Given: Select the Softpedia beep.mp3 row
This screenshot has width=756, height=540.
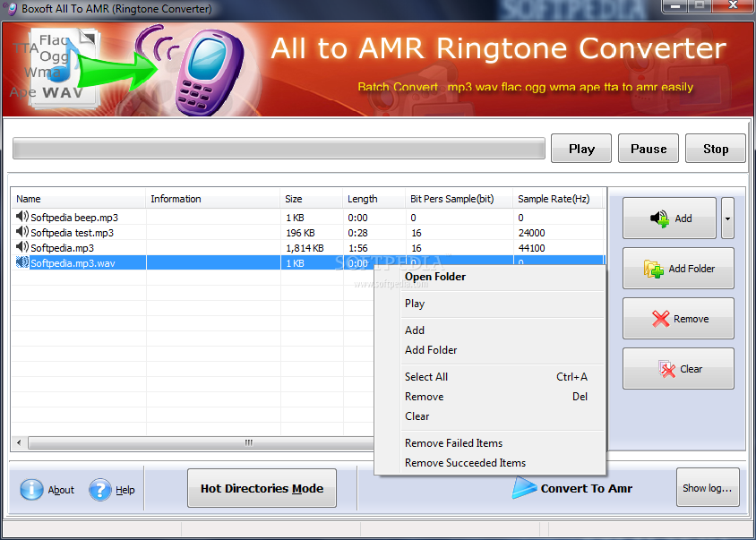Looking at the screenshot, I should coord(307,218).
